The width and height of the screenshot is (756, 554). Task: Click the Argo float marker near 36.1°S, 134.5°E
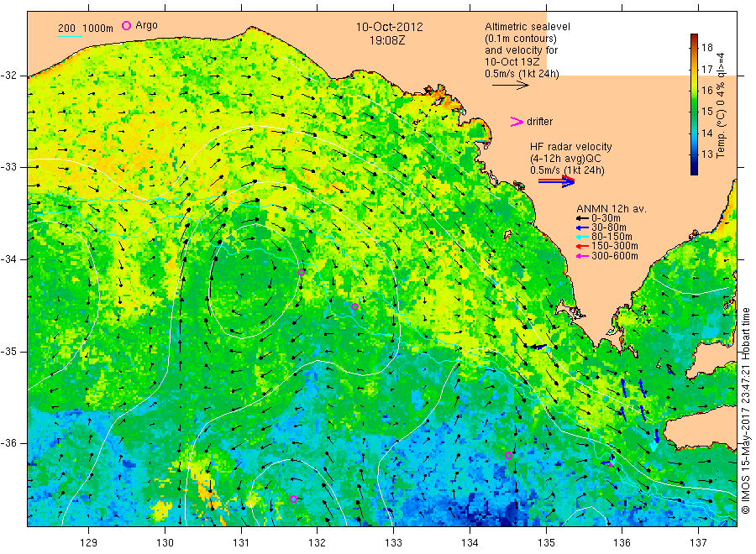click(509, 455)
